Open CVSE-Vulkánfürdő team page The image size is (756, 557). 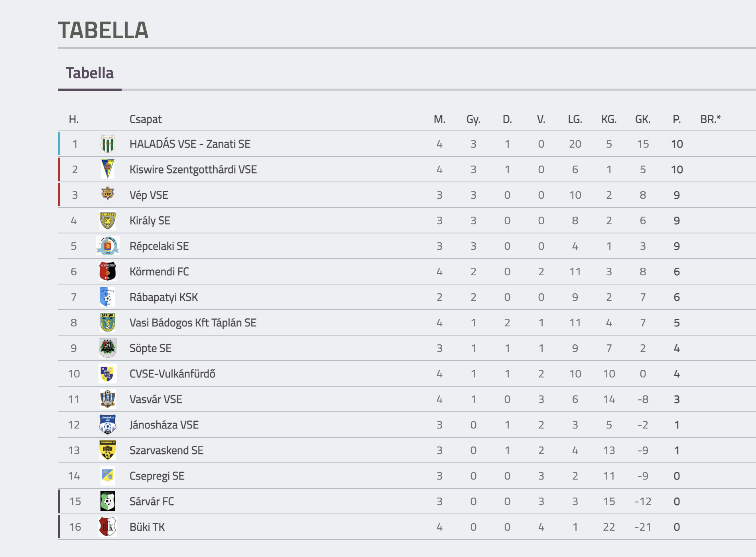coord(172,374)
